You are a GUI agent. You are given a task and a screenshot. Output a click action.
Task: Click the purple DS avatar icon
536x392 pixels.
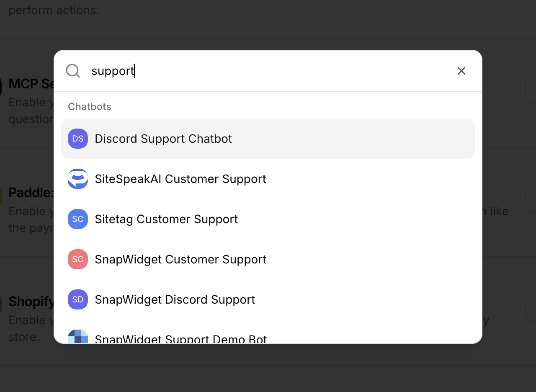point(78,139)
